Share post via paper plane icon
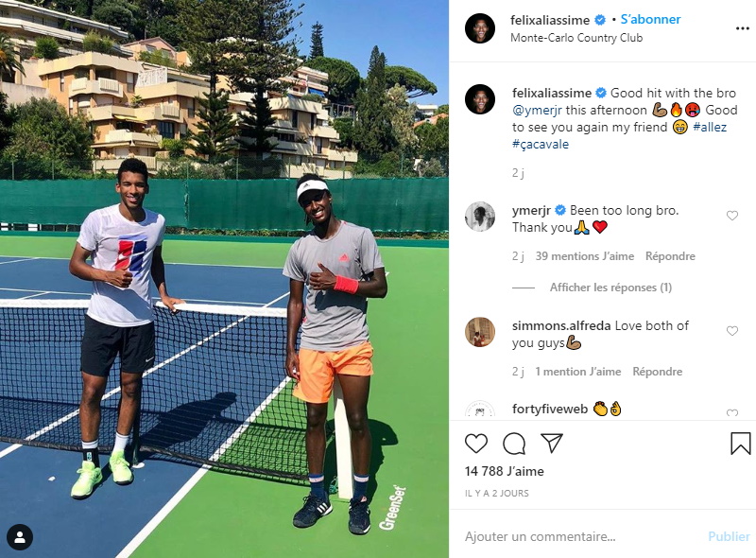Screen dimensions: 756x558 coord(552,443)
